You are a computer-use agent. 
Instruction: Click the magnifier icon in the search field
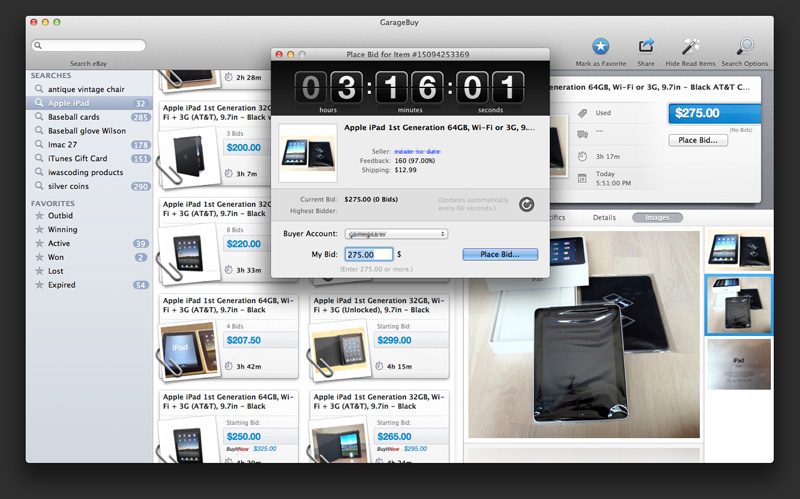point(38,45)
